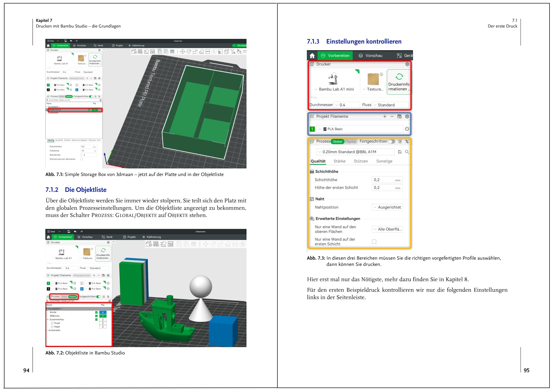The height and width of the screenshot is (392, 554).
Task: Check 'Stützstrukturen aktivieren' in Abb. 7.1
Action: (81, 159)
